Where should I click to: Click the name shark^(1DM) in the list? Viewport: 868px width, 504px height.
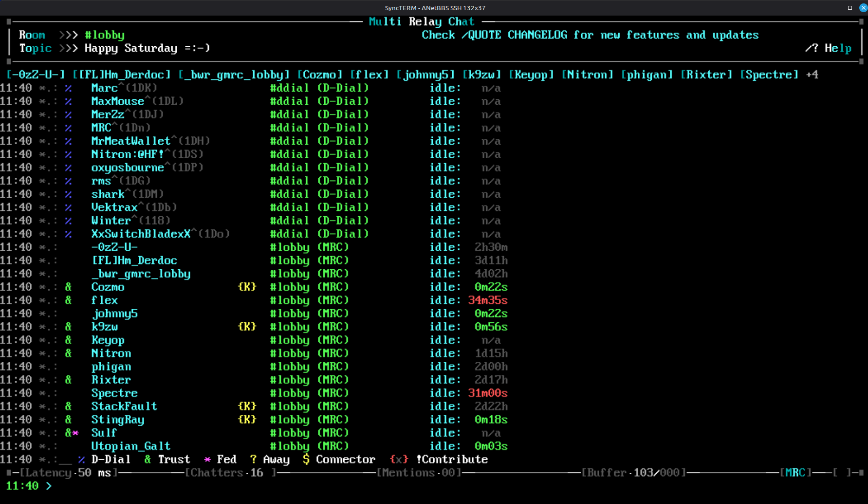coord(128,194)
